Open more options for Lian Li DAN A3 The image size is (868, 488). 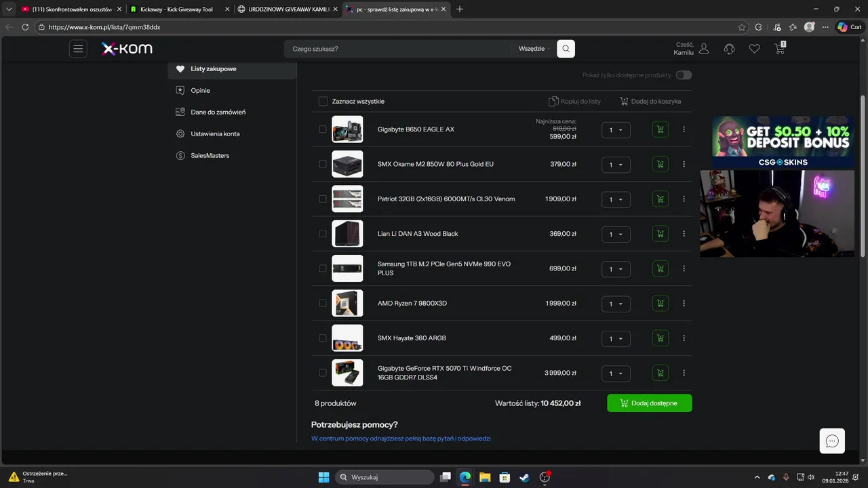(x=684, y=234)
